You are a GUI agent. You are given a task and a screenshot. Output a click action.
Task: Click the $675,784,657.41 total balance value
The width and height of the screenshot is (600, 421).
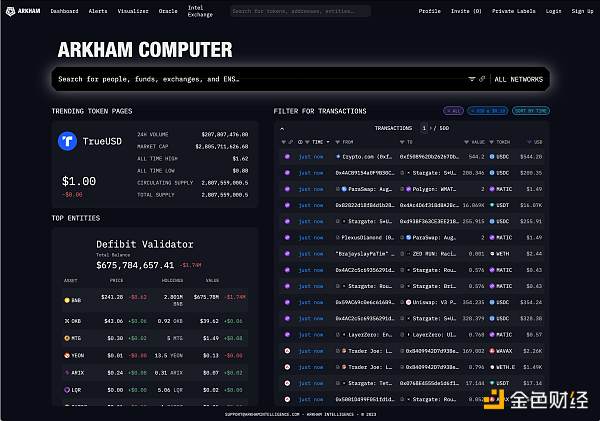[135, 265]
